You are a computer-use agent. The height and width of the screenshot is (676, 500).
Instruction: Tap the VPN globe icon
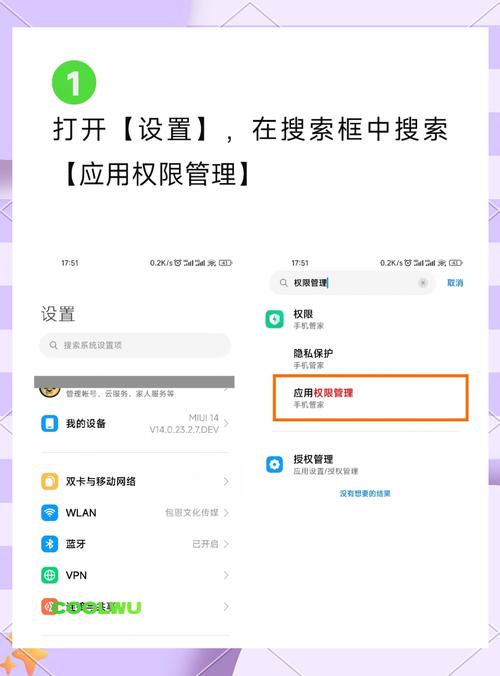tap(50, 575)
